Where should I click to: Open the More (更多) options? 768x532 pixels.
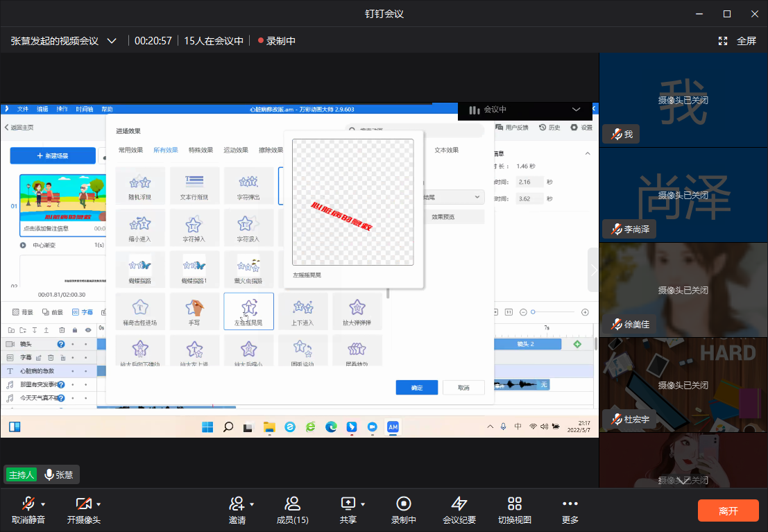point(570,504)
